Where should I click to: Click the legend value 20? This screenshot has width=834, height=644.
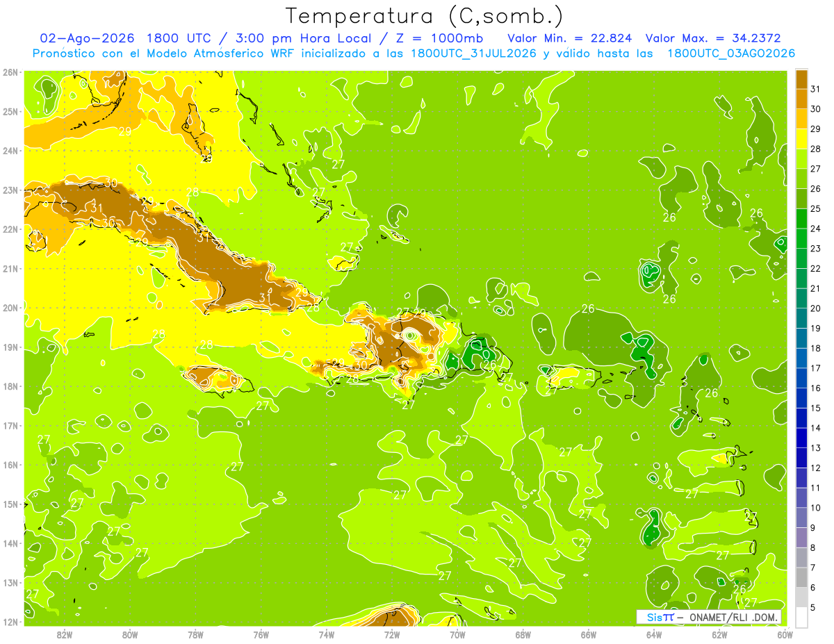pos(815,308)
